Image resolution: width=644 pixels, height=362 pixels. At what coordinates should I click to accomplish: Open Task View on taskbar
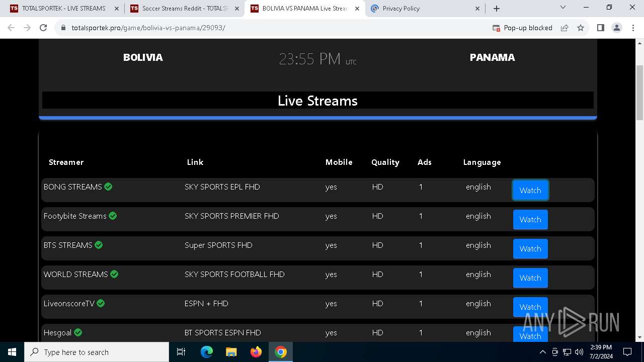pyautogui.click(x=181, y=352)
